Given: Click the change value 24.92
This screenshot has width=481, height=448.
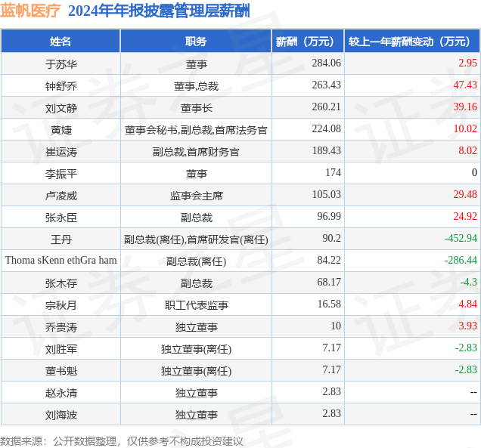Looking at the screenshot, I should 465,216.
